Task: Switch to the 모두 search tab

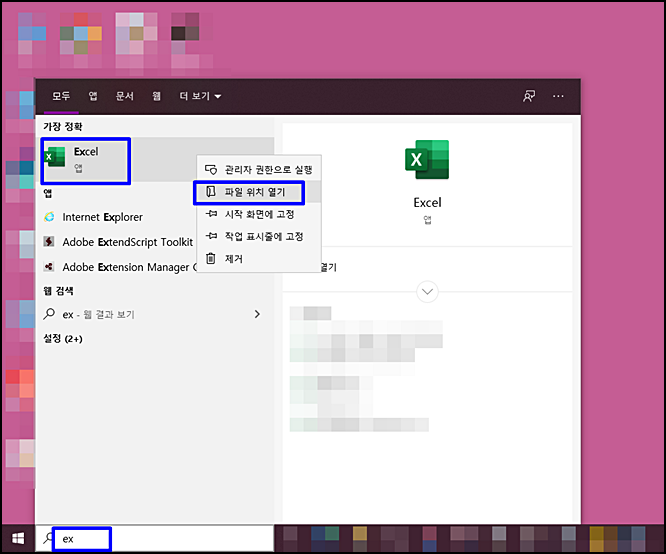Action: point(61,96)
